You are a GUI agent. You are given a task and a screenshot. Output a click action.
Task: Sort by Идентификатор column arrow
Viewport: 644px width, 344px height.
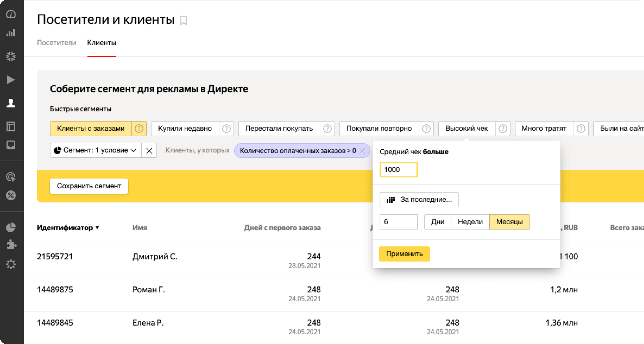click(97, 228)
